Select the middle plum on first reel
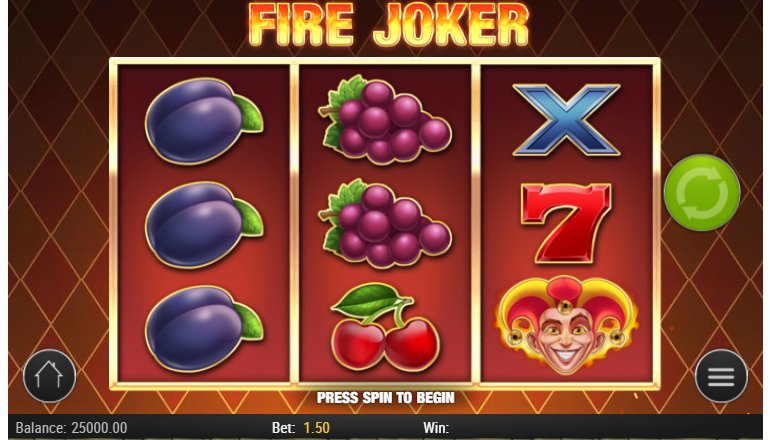This screenshot has height=440, width=770. pyautogui.click(x=204, y=225)
